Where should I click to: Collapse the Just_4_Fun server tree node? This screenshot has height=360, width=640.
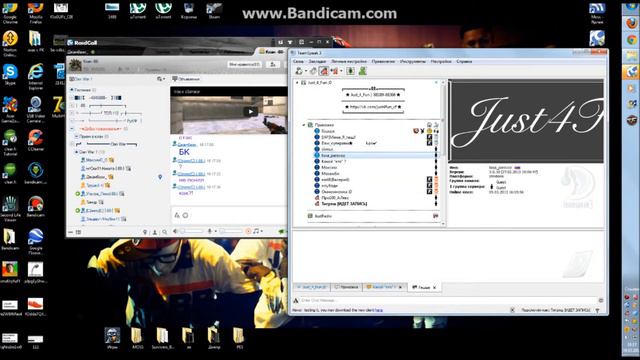pyautogui.click(x=297, y=82)
